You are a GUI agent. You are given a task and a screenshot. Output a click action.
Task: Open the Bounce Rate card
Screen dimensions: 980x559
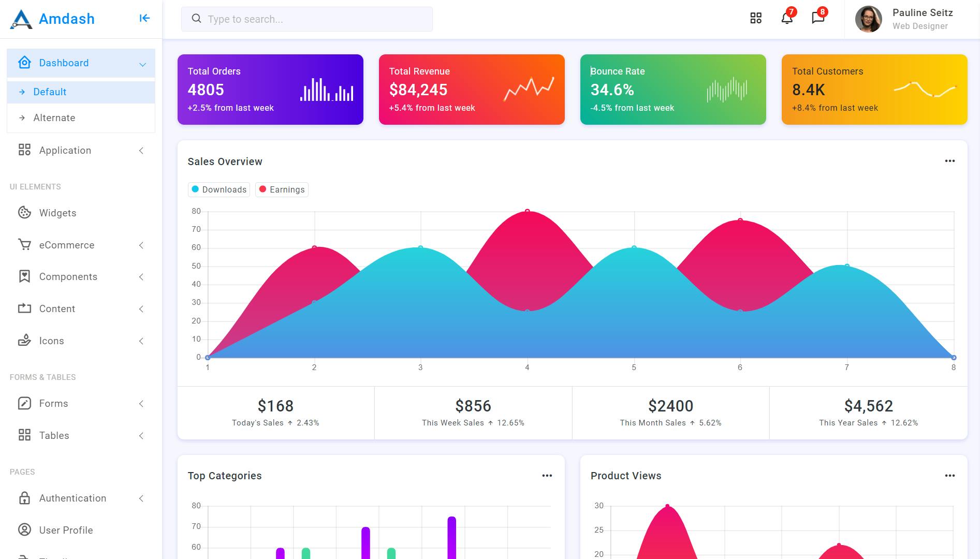pos(673,90)
